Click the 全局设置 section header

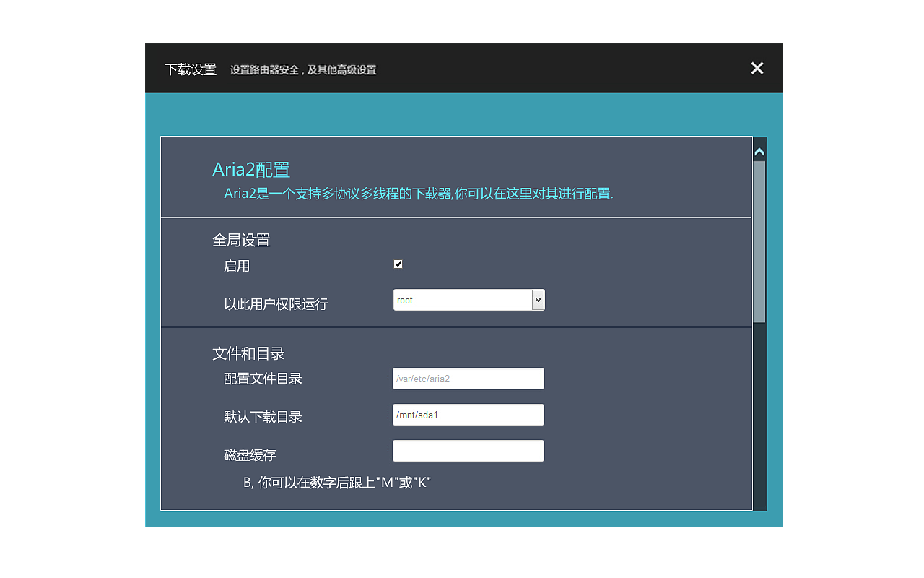click(x=241, y=239)
